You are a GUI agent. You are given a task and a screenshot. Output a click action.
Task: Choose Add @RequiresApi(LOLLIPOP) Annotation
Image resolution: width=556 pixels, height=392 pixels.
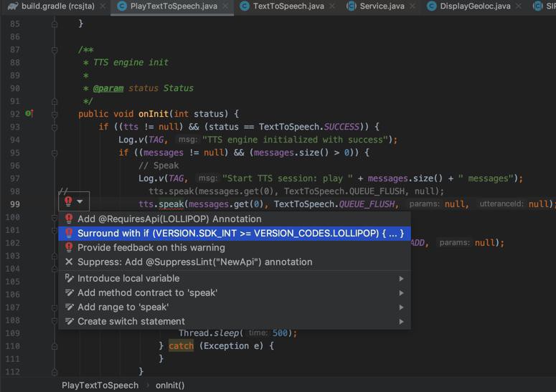coord(235,219)
